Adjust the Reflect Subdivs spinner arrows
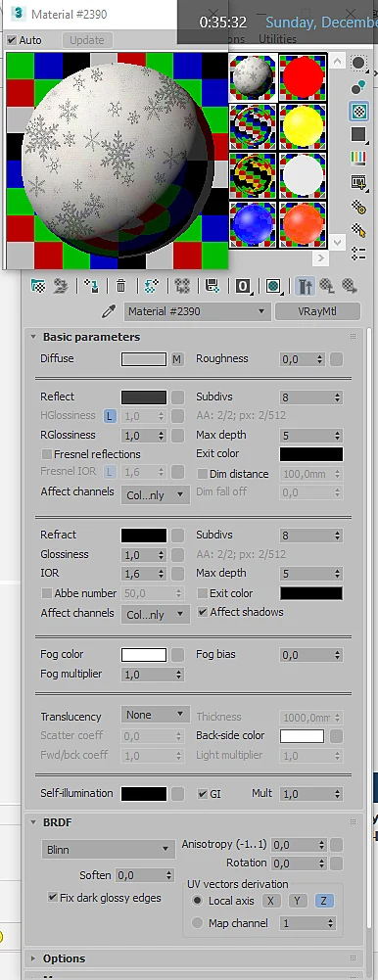Image resolution: width=378 pixels, height=980 pixels. 338,397
